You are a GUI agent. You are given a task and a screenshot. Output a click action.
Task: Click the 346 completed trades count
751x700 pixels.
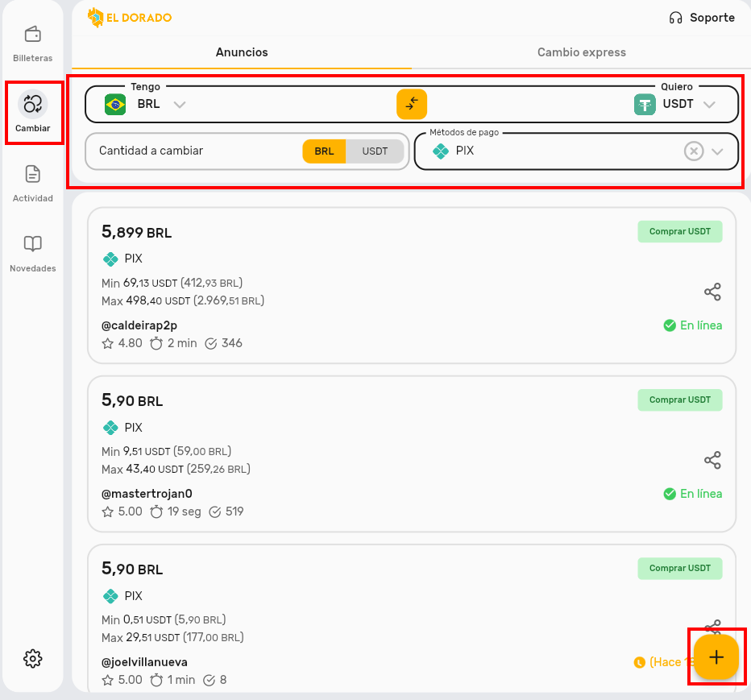point(223,343)
